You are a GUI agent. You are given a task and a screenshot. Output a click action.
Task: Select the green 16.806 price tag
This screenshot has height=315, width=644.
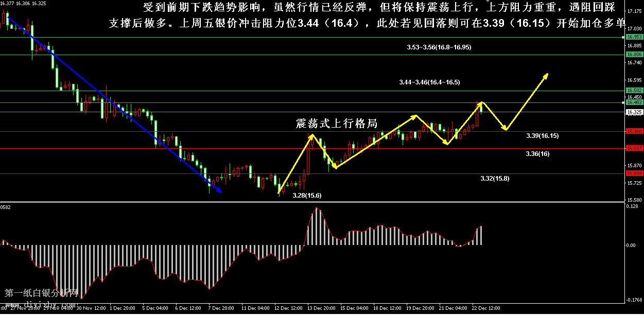pos(634,54)
